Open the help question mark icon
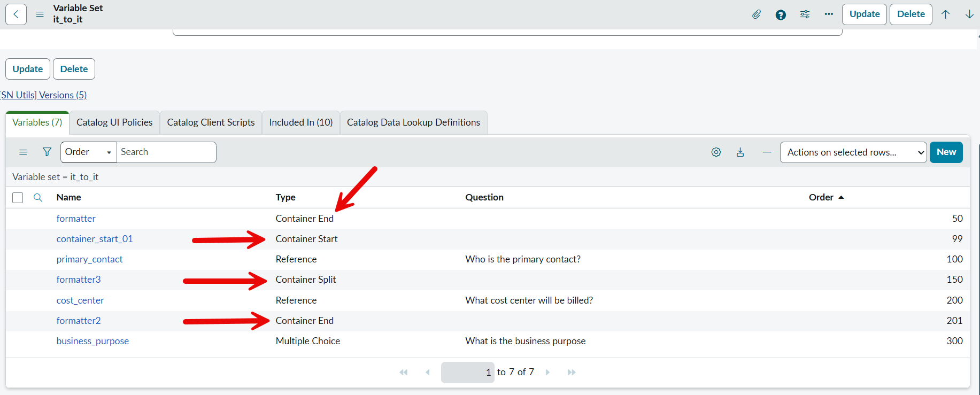The image size is (980, 395). coord(781,14)
